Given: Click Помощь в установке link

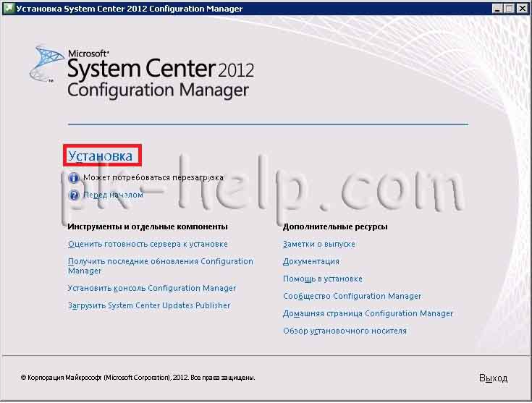Looking at the screenshot, I should (x=323, y=279).
